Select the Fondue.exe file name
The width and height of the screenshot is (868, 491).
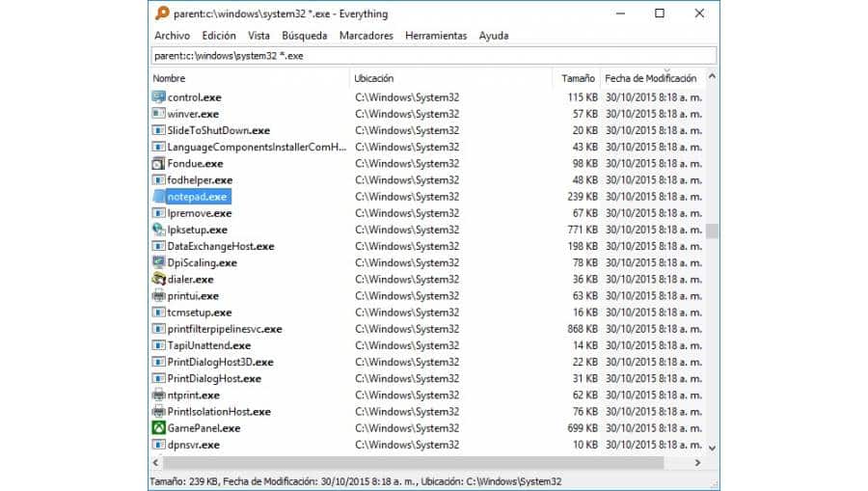[196, 164]
